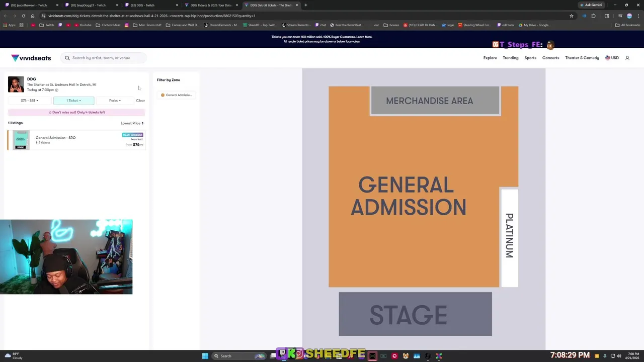Click the General Admission listing map thumbnail

(21, 140)
